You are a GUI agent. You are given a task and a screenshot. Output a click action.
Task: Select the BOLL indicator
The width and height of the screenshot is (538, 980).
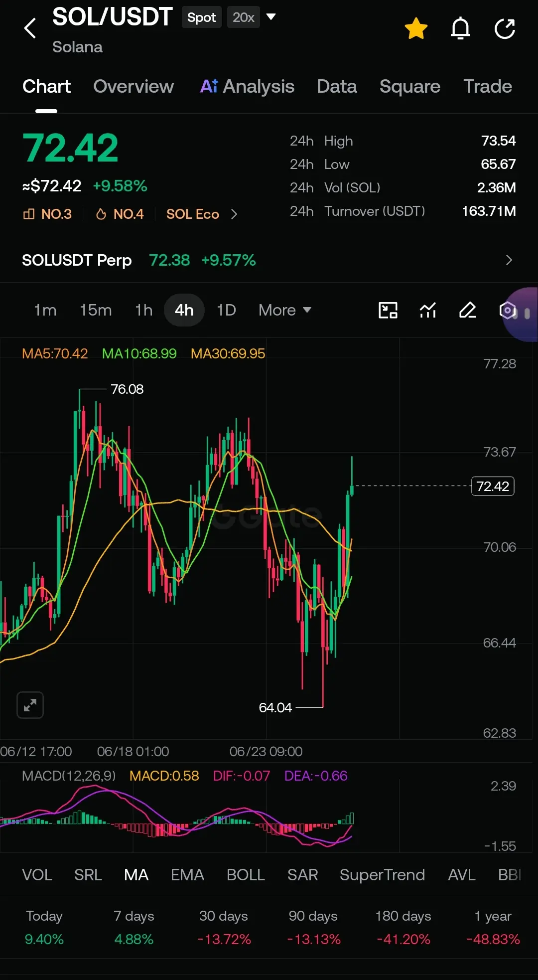246,875
